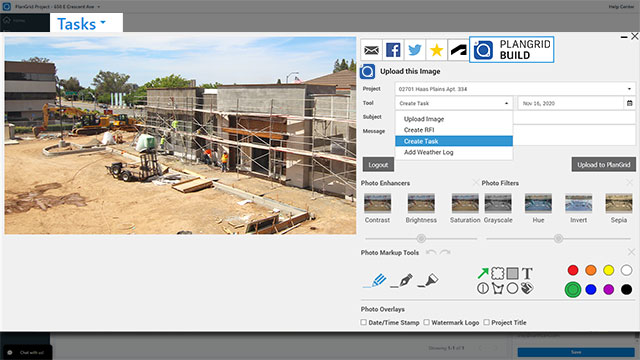Click the Photo Enhancers slider handle
Screen dimensions: 640x360
point(421,238)
